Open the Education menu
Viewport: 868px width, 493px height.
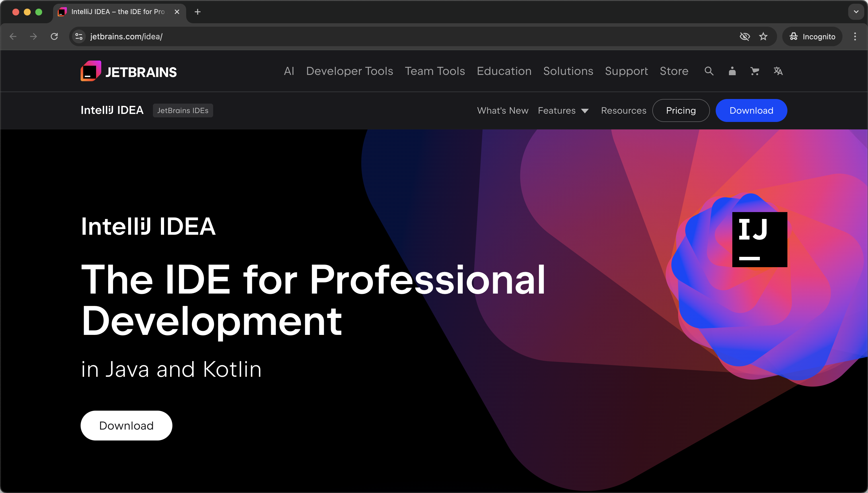pos(504,71)
